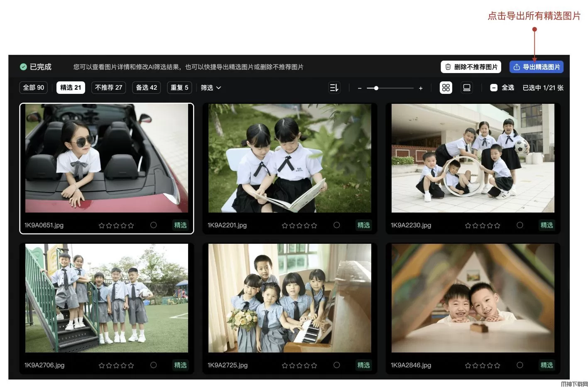This screenshot has height=387, width=588.
Task: Open the 重复 5 tab
Action: pyautogui.click(x=179, y=88)
